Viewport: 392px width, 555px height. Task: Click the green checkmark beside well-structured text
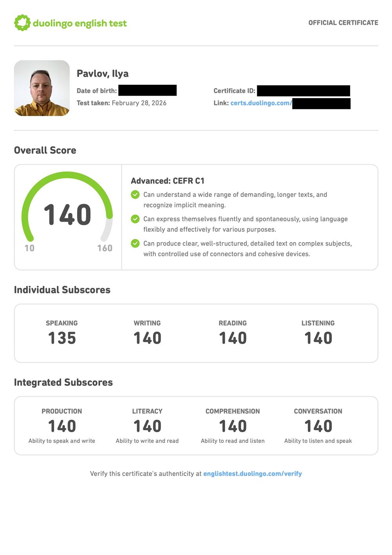(135, 244)
